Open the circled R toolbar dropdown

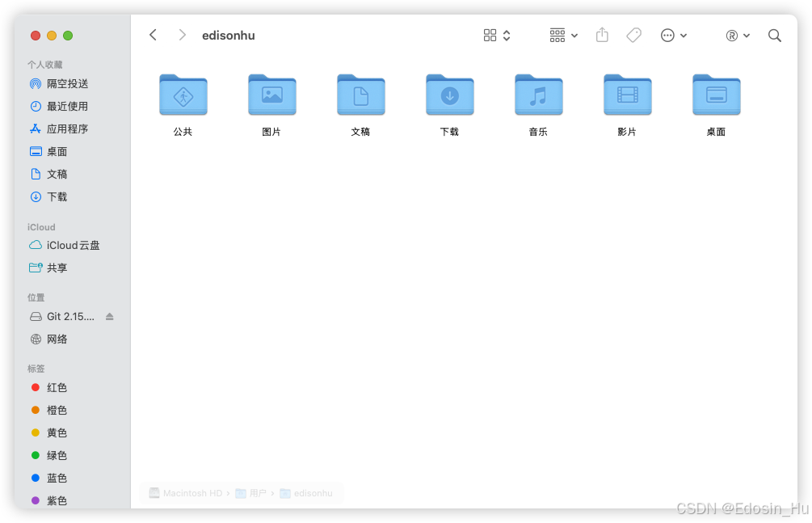(738, 36)
